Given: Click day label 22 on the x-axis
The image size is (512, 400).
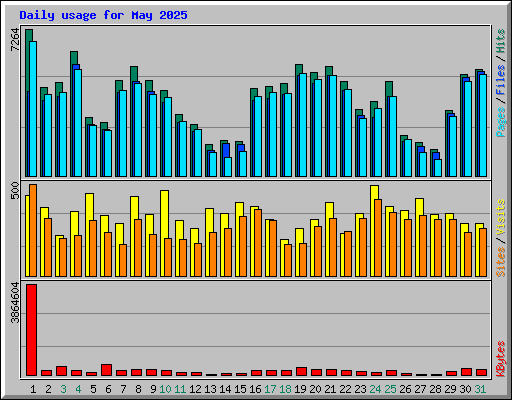Looking at the screenshot, I should (345, 389).
